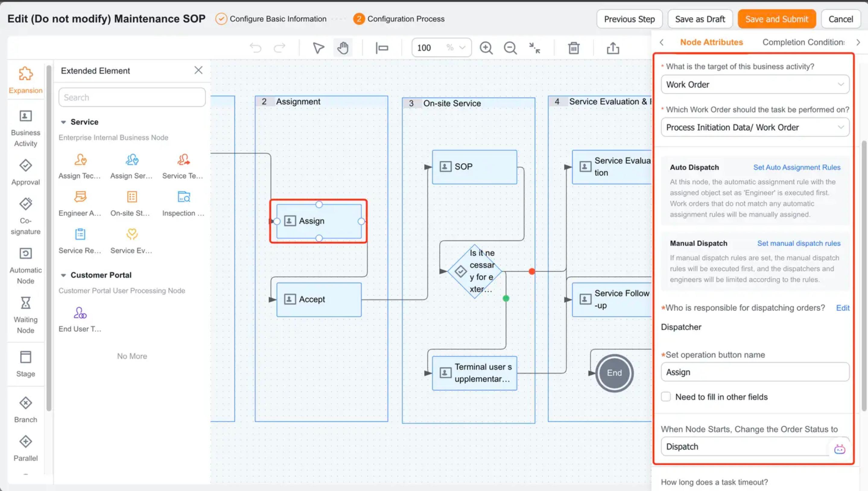868x491 pixels.
Task: Choose the Automatic Node element
Action: point(26,266)
